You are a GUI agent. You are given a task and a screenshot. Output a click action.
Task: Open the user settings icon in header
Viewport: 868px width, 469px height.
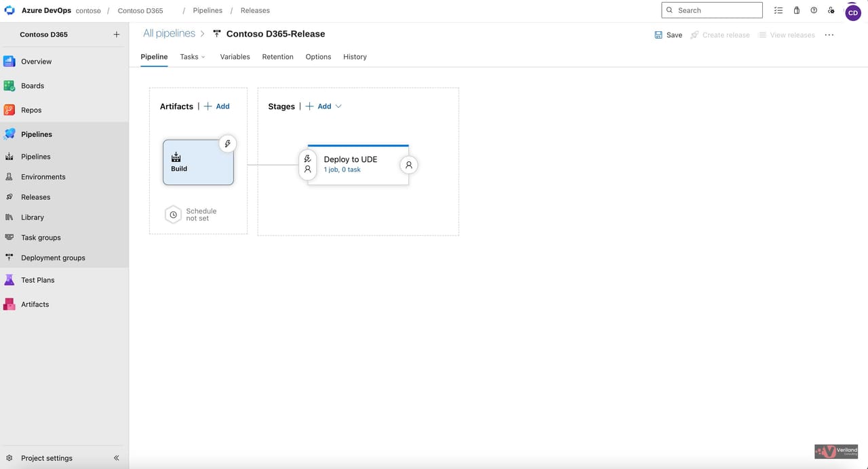point(831,10)
